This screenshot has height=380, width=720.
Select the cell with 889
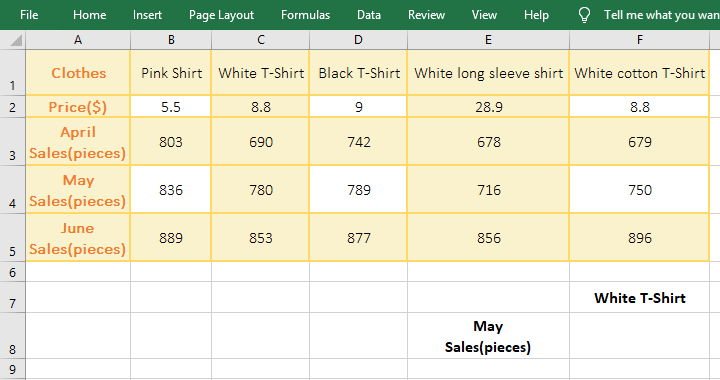tap(171, 238)
